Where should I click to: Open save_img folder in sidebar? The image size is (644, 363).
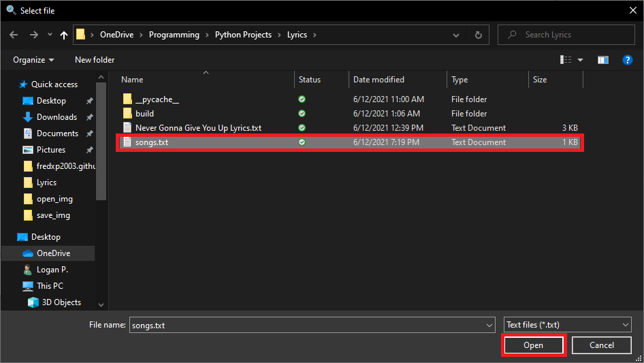[53, 215]
